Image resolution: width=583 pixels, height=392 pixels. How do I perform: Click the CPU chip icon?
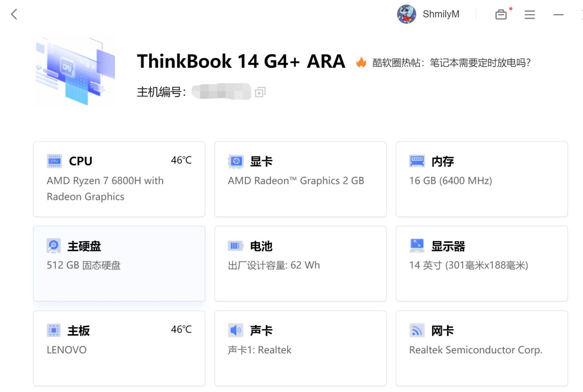[54, 161]
